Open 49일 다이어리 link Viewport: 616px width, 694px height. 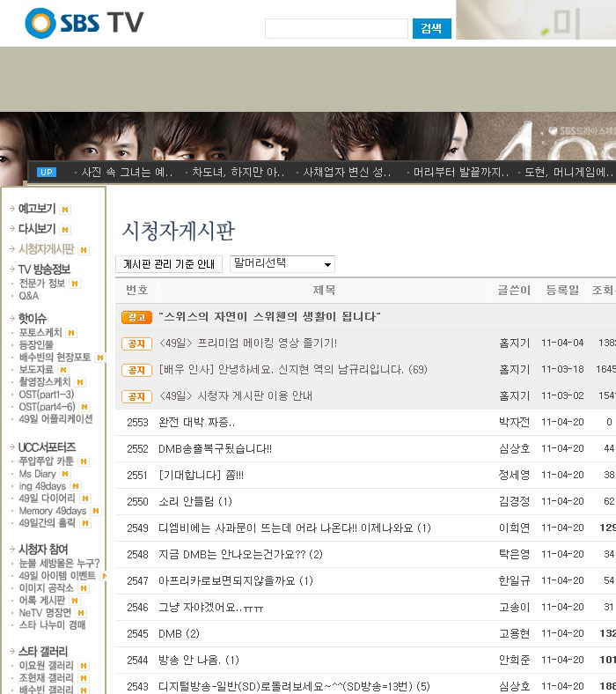pos(47,498)
